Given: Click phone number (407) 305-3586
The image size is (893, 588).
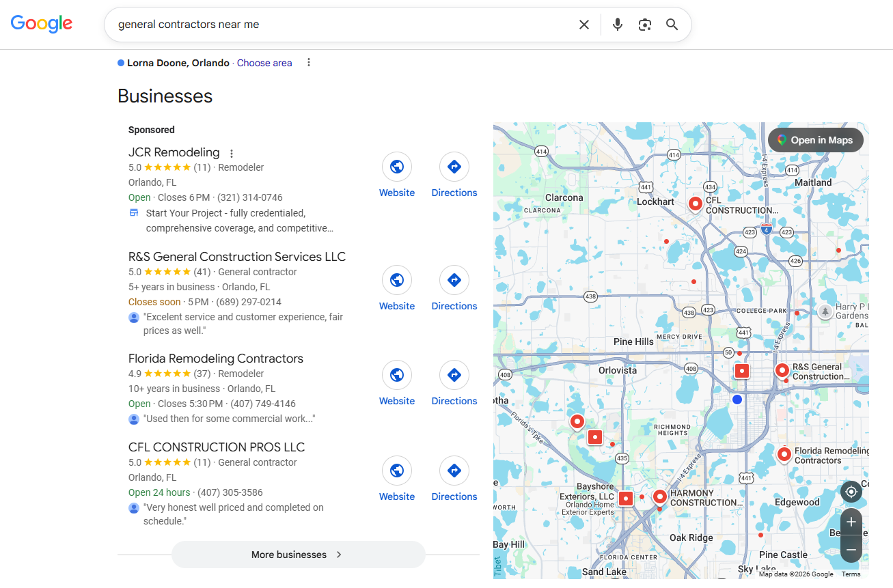Looking at the screenshot, I should tap(230, 492).
